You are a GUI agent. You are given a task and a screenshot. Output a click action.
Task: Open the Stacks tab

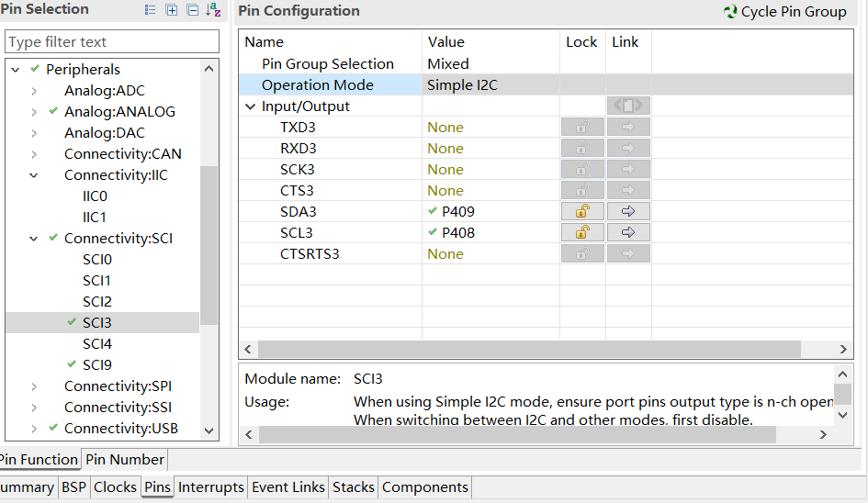pyautogui.click(x=354, y=487)
